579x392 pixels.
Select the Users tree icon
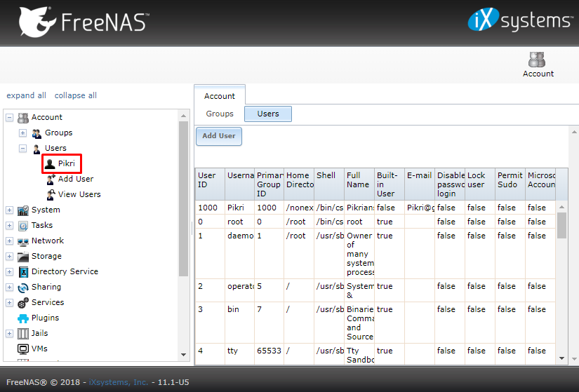click(36, 149)
